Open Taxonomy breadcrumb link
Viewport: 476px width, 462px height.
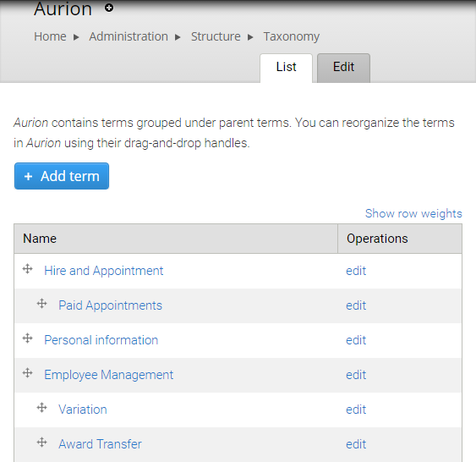click(x=292, y=36)
